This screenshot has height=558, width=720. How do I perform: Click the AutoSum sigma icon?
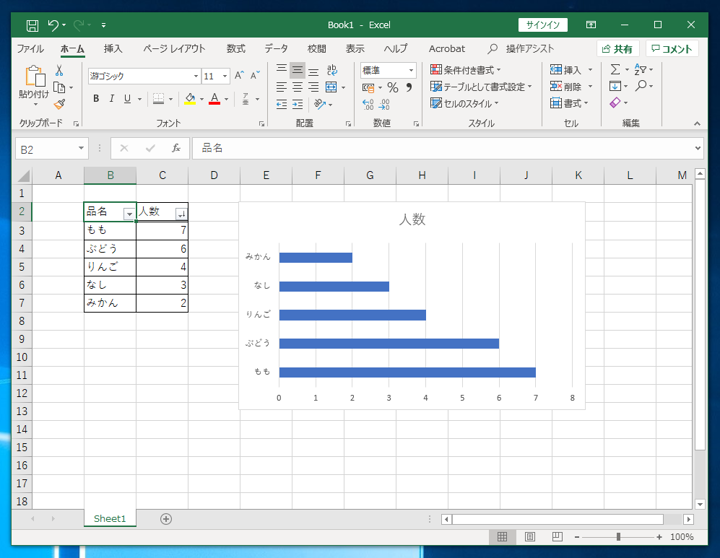pos(615,70)
